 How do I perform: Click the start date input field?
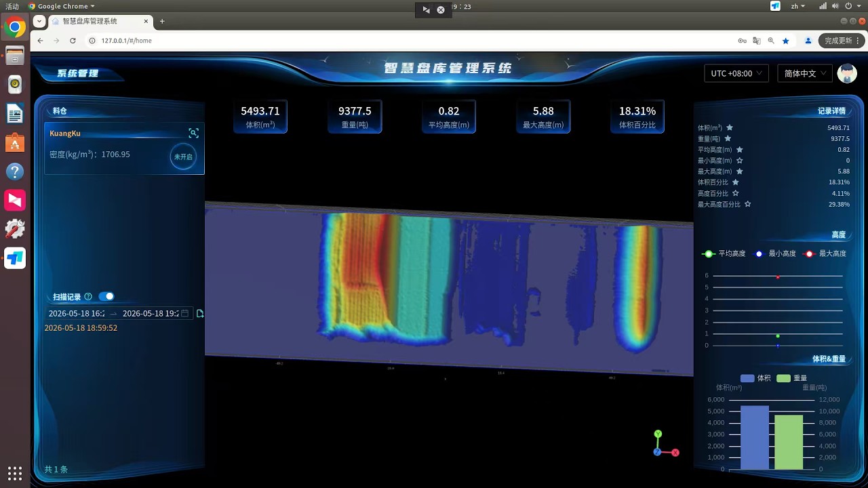tap(77, 313)
